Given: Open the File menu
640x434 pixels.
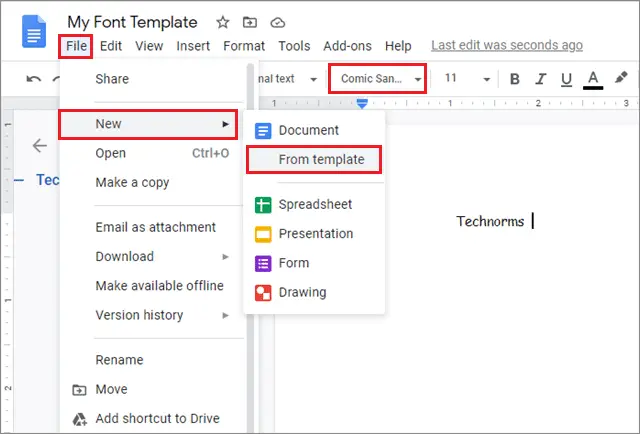Looking at the screenshot, I should 76,46.
